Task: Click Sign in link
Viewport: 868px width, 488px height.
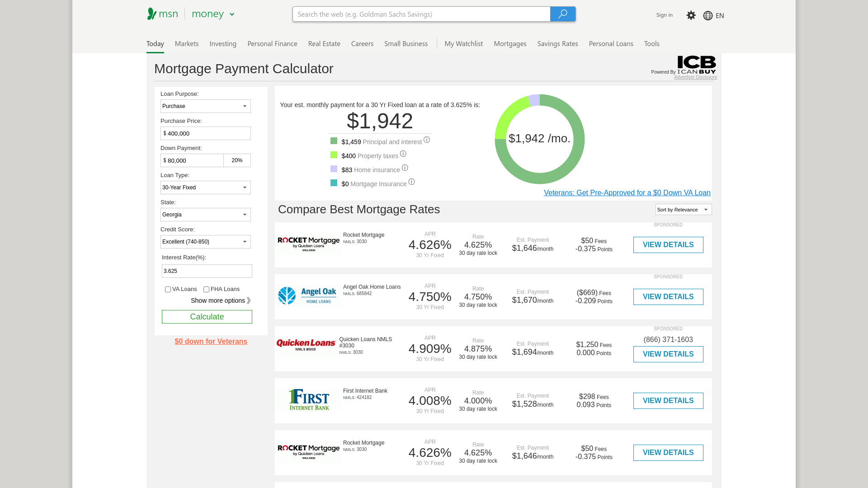Action: pos(664,15)
